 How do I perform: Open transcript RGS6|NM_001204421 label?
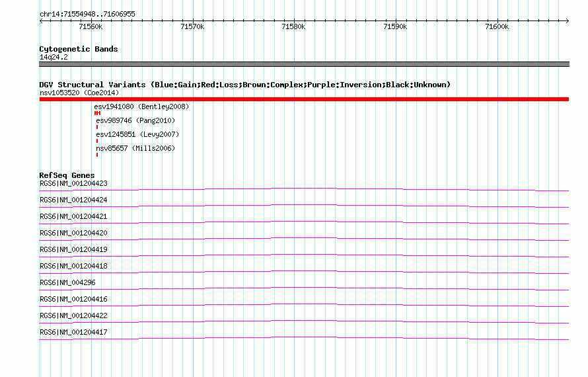pos(73,217)
